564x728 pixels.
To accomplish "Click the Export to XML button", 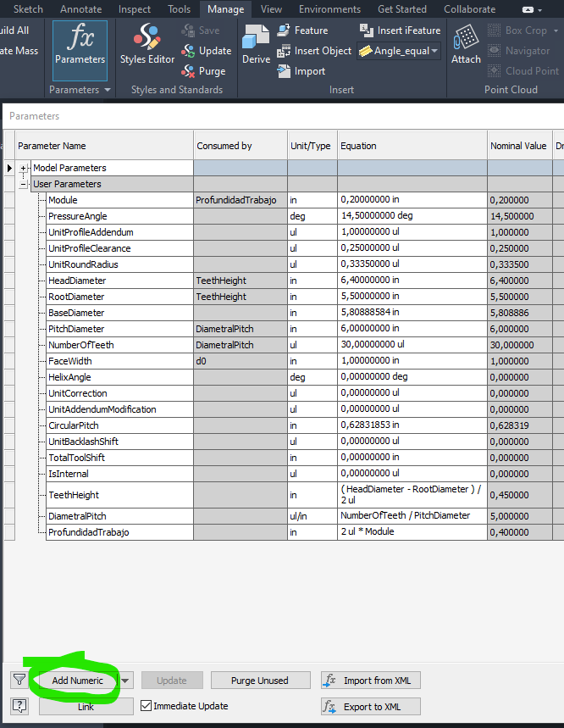I will click(371, 707).
